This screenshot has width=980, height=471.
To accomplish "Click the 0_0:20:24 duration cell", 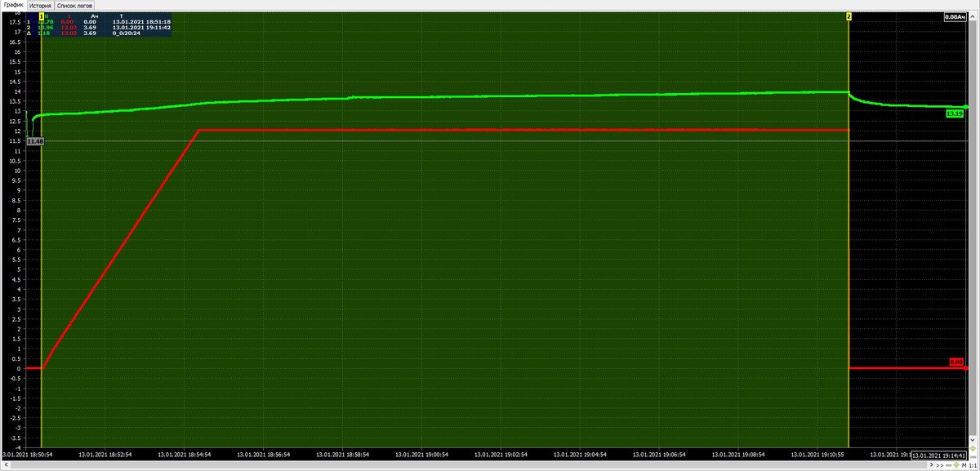I will coord(126,33).
